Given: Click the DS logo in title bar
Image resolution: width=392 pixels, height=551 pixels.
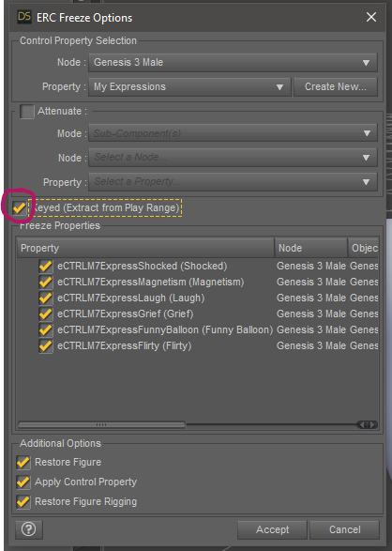Looking at the screenshot, I should pos(24,17).
